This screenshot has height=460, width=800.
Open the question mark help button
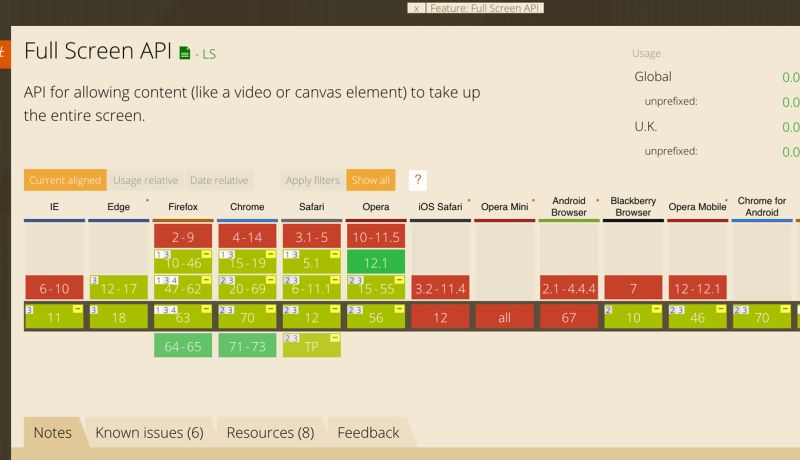pyautogui.click(x=418, y=180)
